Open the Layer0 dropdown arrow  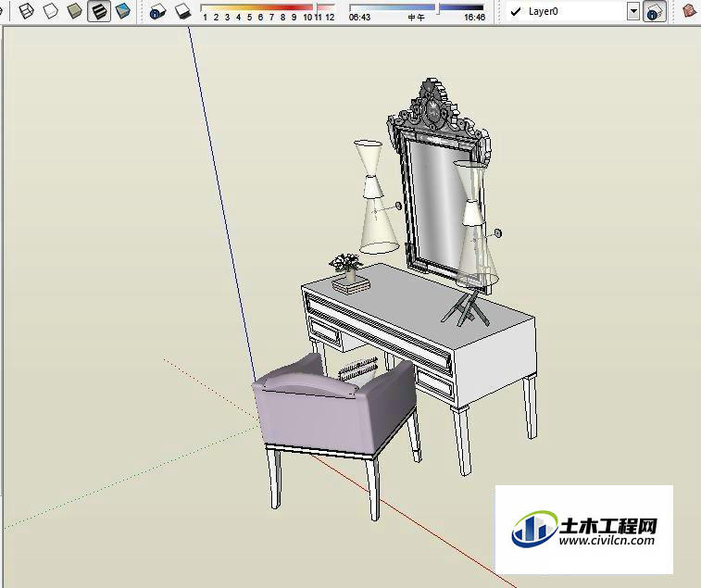click(x=633, y=12)
